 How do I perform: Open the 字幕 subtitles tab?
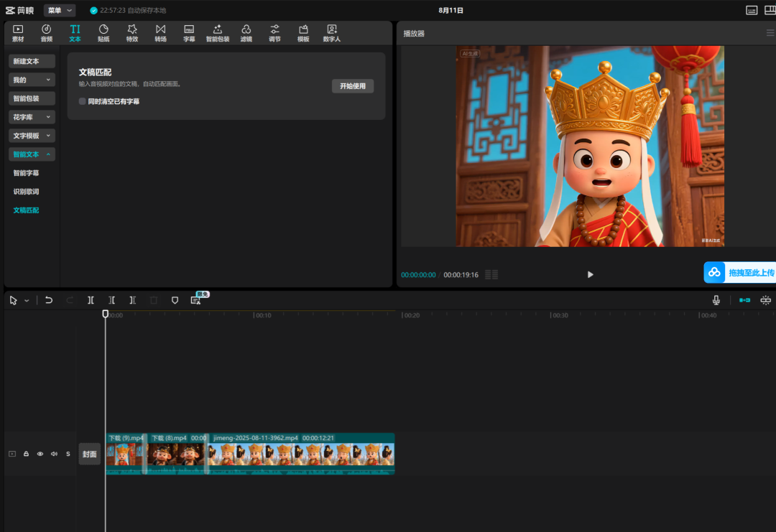[x=189, y=33]
